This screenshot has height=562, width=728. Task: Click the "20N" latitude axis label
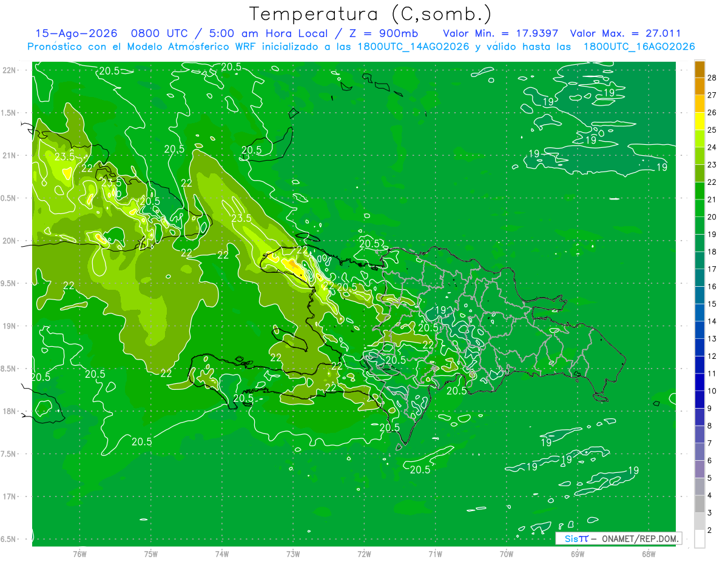click(x=9, y=241)
